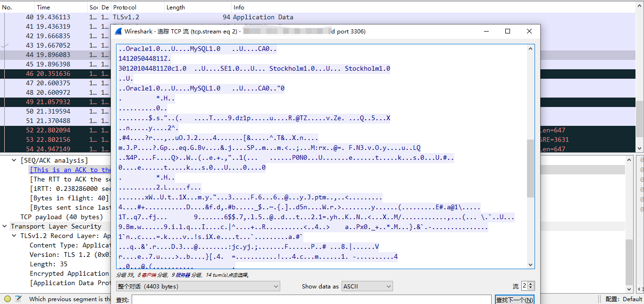Select the TCP payload (40 bytes) row
This screenshot has height=304, width=644.
pyautogui.click(x=61, y=217)
